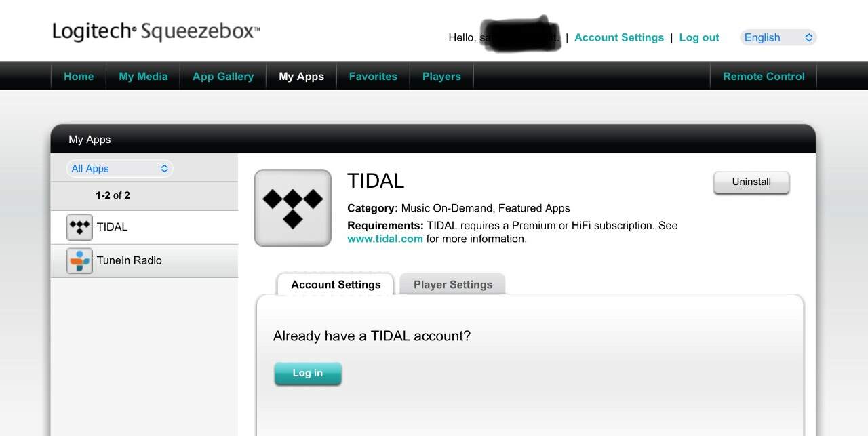Go to the Home menu item

[79, 76]
